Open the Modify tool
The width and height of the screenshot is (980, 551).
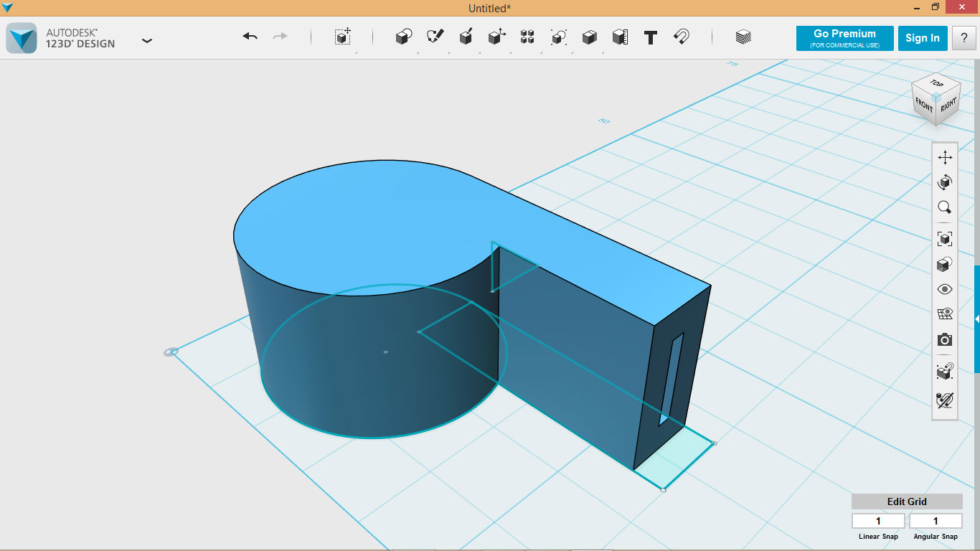497,37
